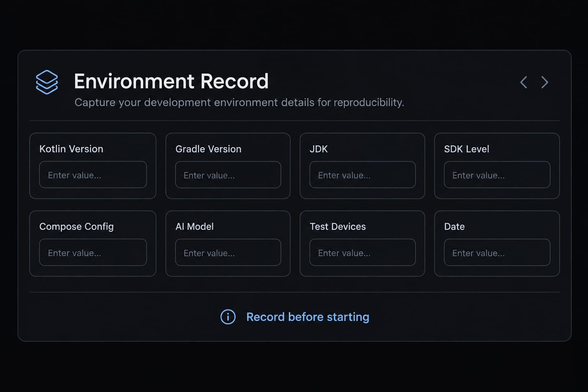The width and height of the screenshot is (588, 392).
Task: Click the Gradle Version label
Action: click(208, 149)
